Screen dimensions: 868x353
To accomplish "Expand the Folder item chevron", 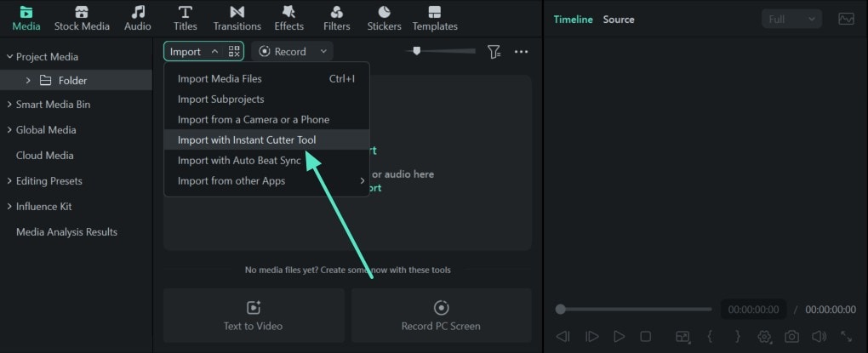I will 28,80.
